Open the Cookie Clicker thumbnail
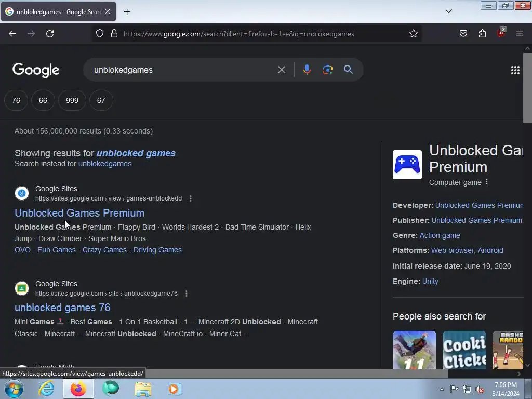The width and height of the screenshot is (532, 399). pyautogui.click(x=464, y=350)
